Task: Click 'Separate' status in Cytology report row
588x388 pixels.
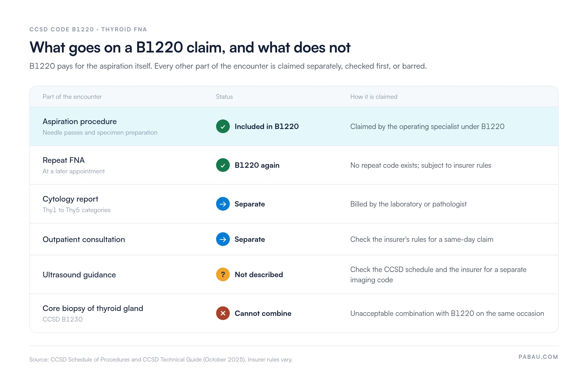Action: click(250, 204)
